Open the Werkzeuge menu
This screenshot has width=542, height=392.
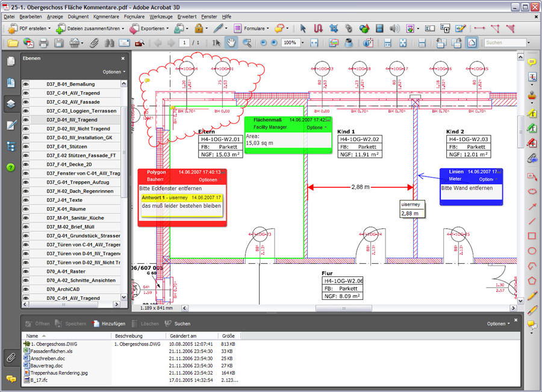(x=161, y=17)
